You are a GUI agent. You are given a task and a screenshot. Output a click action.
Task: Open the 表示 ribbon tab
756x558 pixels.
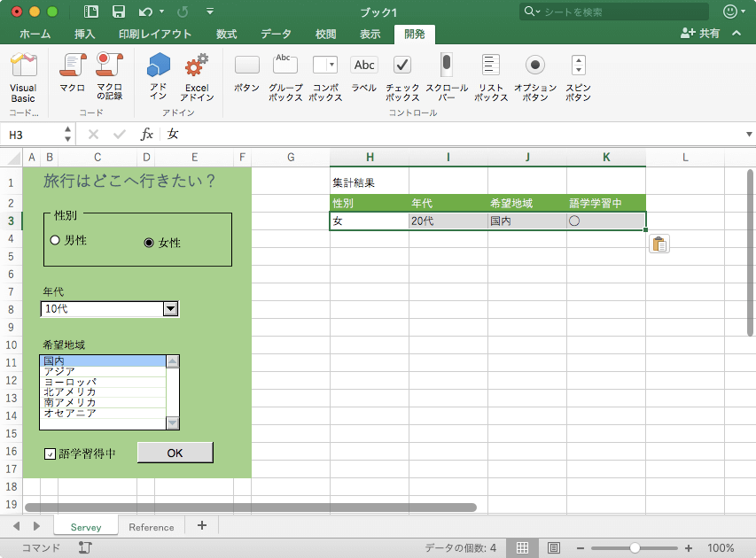[370, 34]
